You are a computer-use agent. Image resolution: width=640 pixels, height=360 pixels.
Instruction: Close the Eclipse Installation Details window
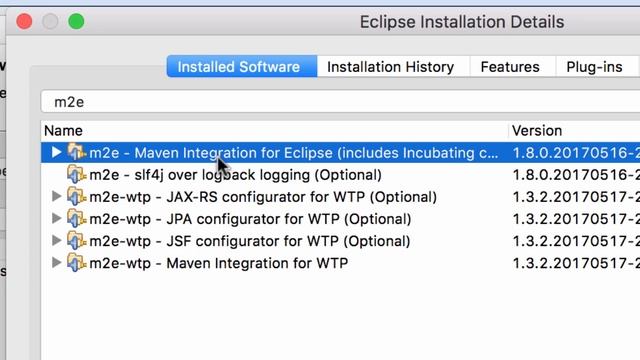pyautogui.click(x=24, y=21)
